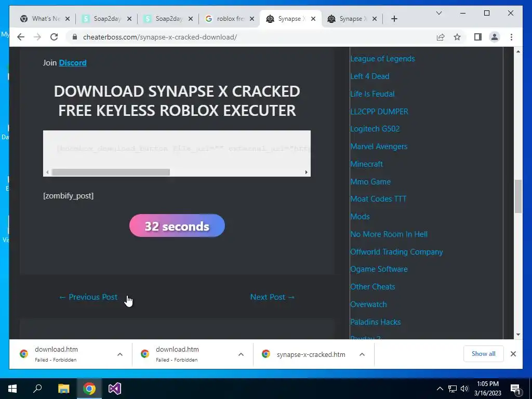Screen dimensions: 532x399
Task: Open LL2CPP DUMPER category
Action: pos(379,111)
